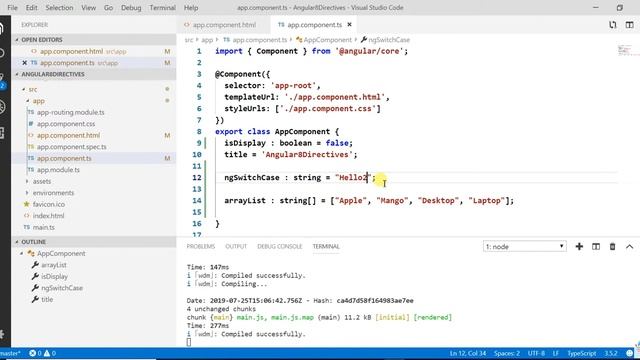Open the Extensions view icon
The height and width of the screenshot is (360, 640).
[x=2, y=133]
